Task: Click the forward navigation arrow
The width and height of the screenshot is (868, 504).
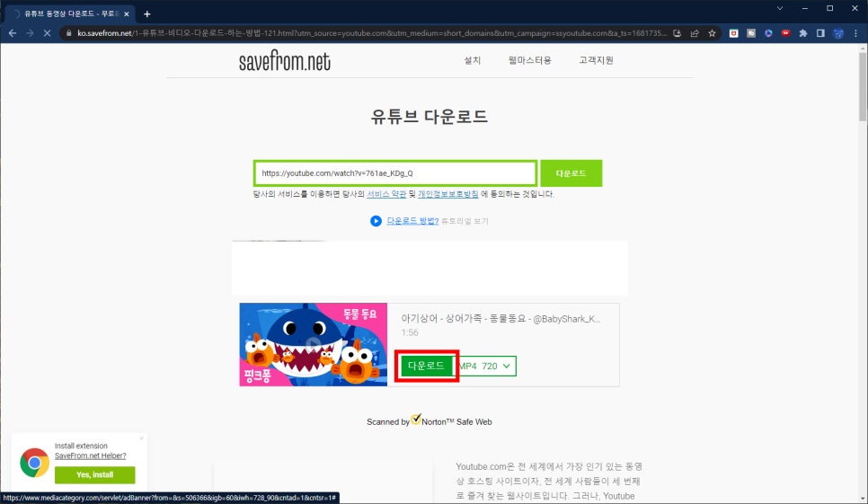Action: click(30, 33)
